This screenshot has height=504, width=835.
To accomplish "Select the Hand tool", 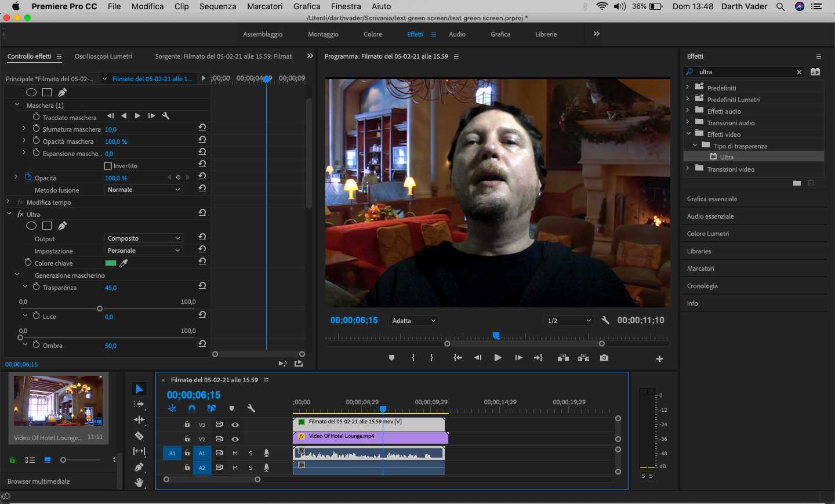I will click(x=139, y=483).
